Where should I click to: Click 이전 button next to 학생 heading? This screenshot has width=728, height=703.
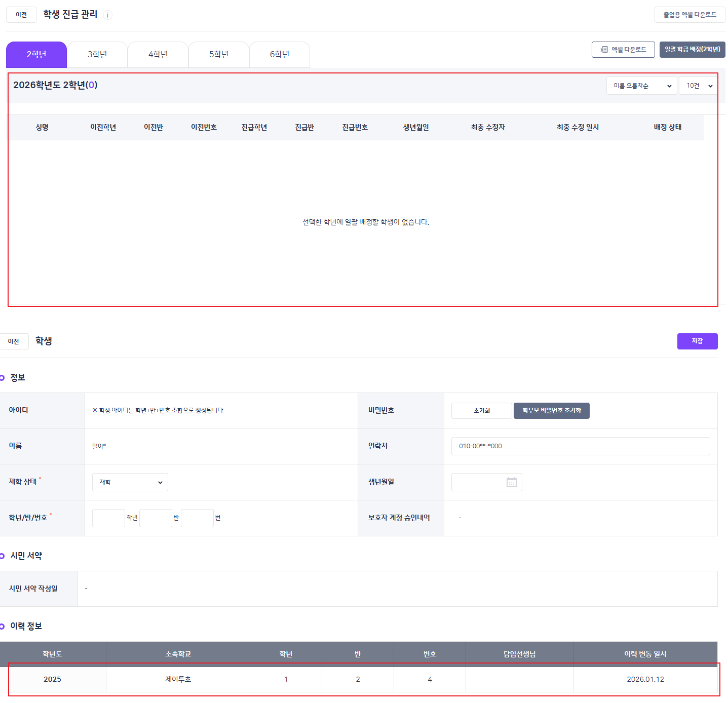[x=14, y=341]
